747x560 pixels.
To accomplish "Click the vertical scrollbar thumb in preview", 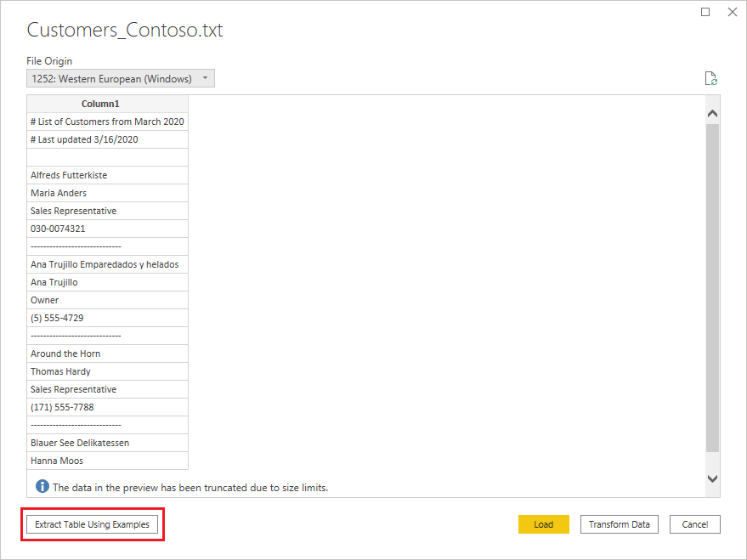I will click(713, 287).
